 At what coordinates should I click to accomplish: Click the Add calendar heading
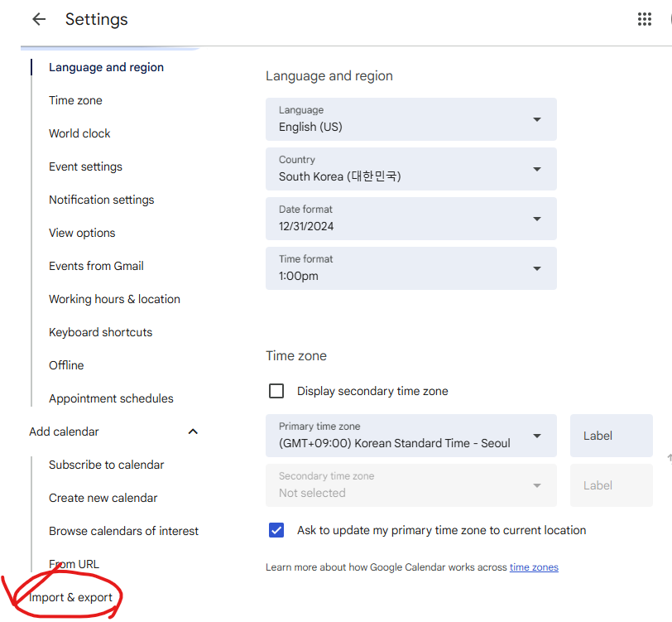pyautogui.click(x=65, y=432)
